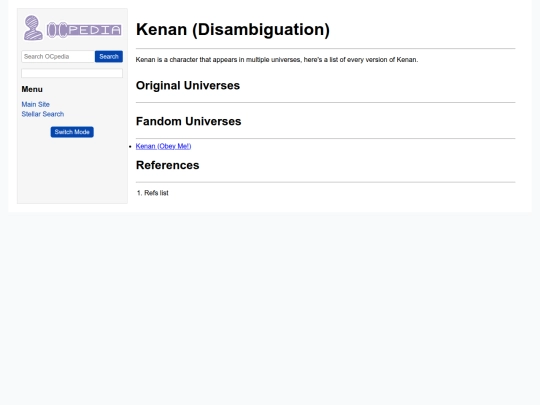This screenshot has width=540, height=405.
Task: Click the Original Universes heading
Action: pyautogui.click(x=188, y=85)
